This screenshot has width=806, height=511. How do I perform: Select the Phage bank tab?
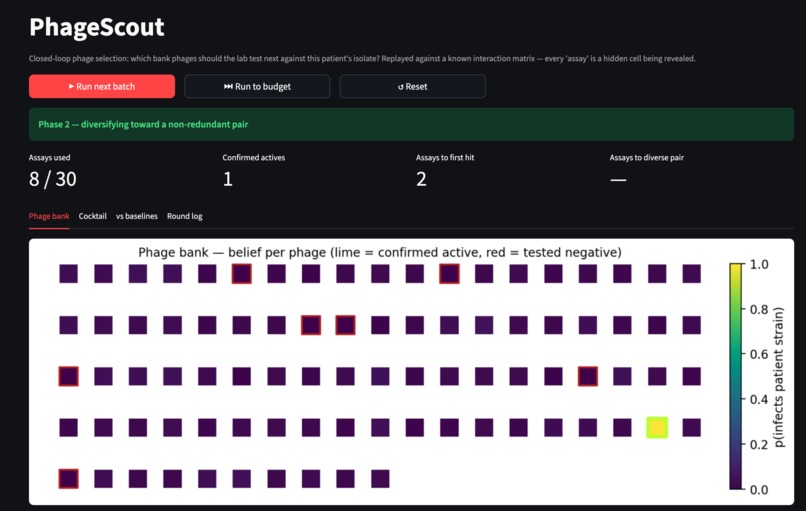(x=49, y=216)
